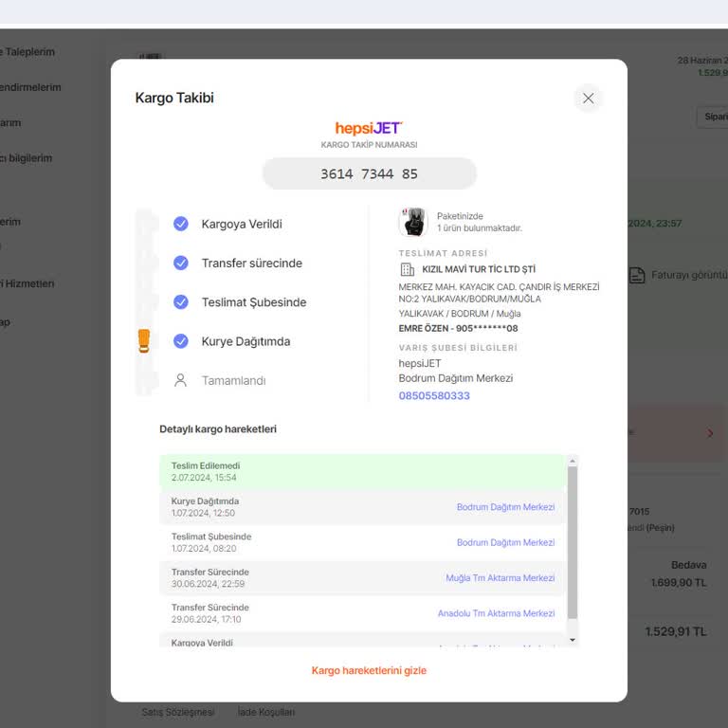728x728 pixels.
Task: Click the movements list scrollbar thumb
Action: [x=573, y=542]
